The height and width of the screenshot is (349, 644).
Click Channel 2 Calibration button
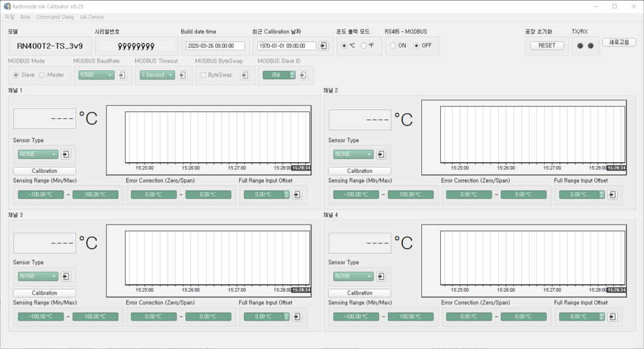point(360,171)
